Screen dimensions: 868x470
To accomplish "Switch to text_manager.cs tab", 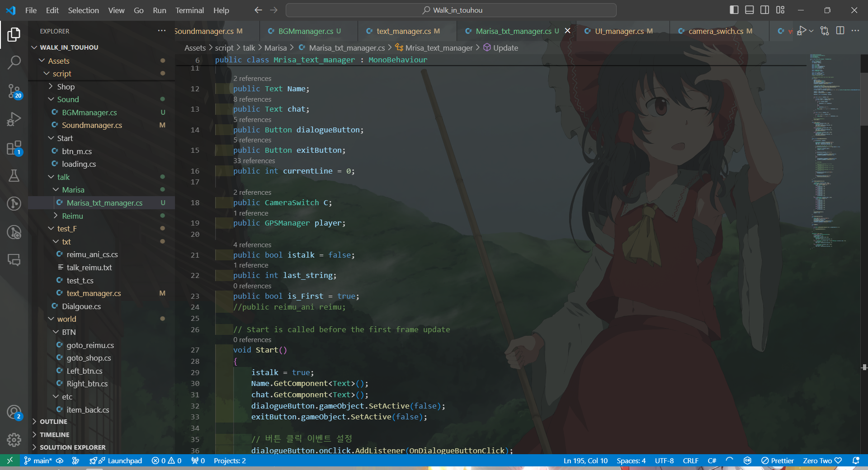I will pos(407,31).
